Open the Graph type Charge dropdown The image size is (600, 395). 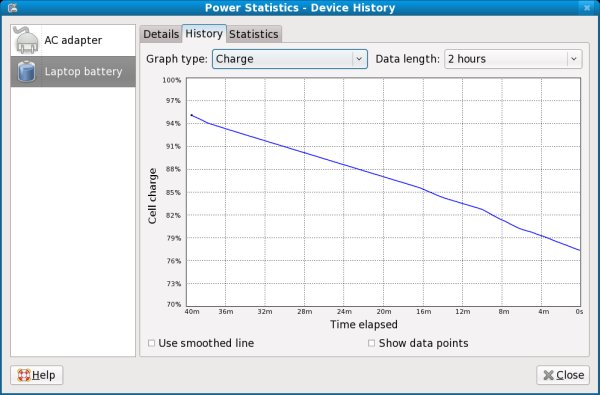pos(290,59)
